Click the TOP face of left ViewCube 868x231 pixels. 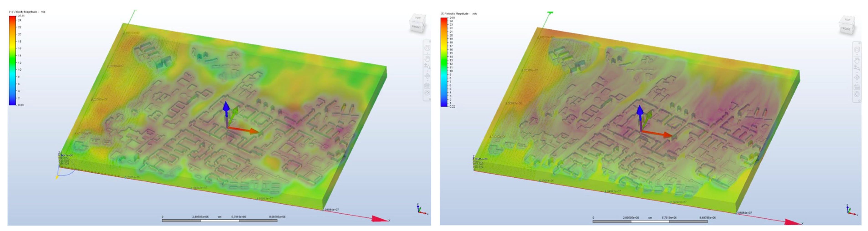pos(418,18)
